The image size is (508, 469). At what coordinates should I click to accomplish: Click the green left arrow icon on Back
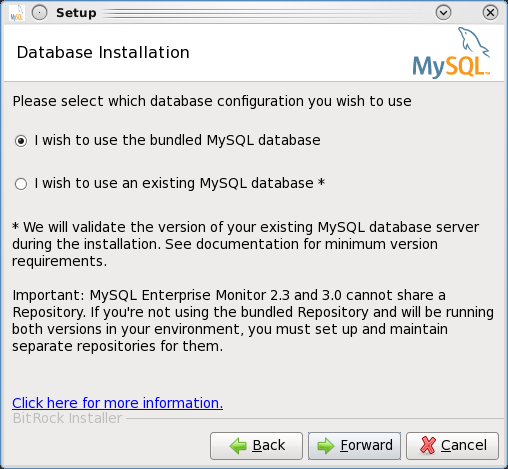tap(238, 446)
